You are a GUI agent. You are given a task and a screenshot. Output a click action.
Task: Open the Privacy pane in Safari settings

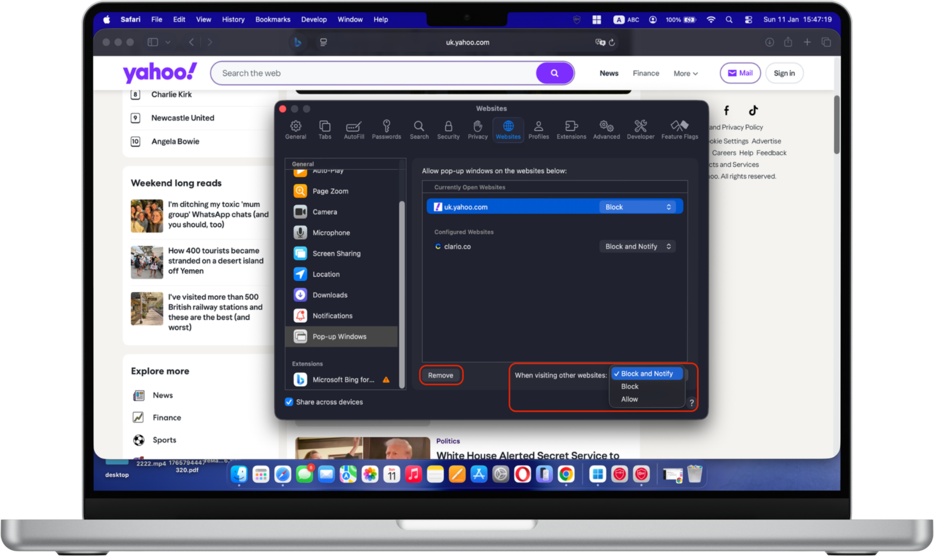coord(477,130)
